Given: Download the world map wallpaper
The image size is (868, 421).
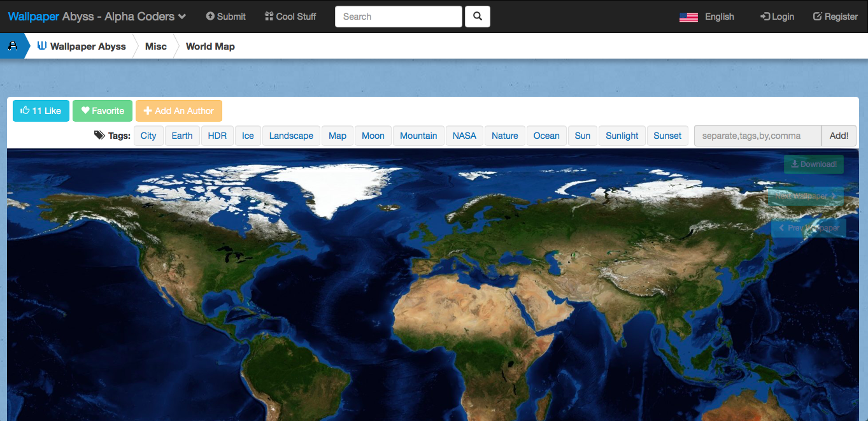Looking at the screenshot, I should coord(813,164).
